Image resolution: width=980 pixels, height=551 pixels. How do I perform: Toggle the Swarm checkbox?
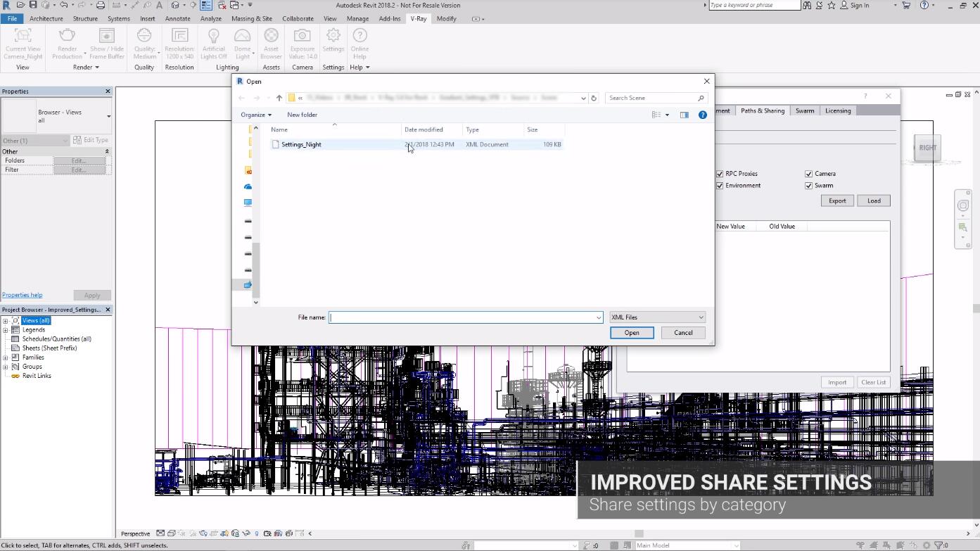(808, 186)
